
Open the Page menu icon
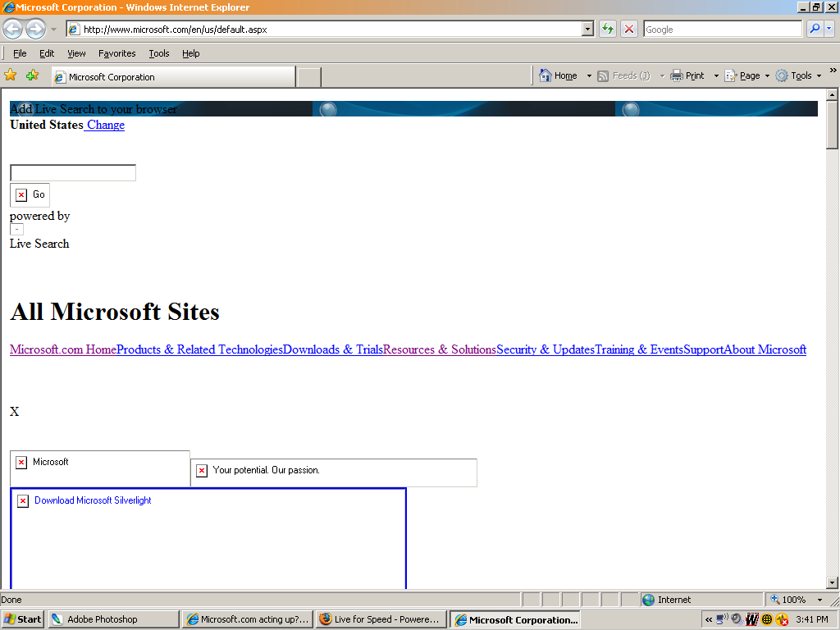coord(731,75)
